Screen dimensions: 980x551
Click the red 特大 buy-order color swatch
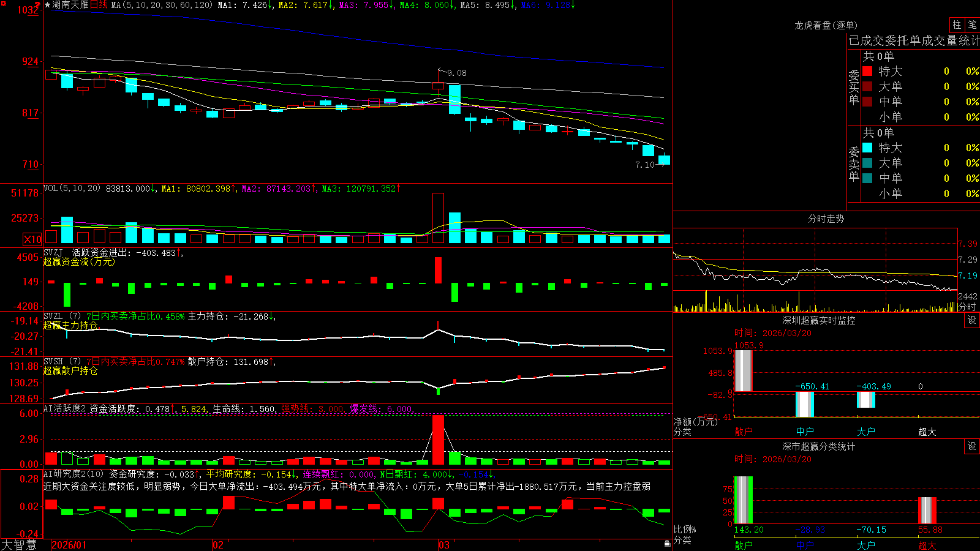867,71
